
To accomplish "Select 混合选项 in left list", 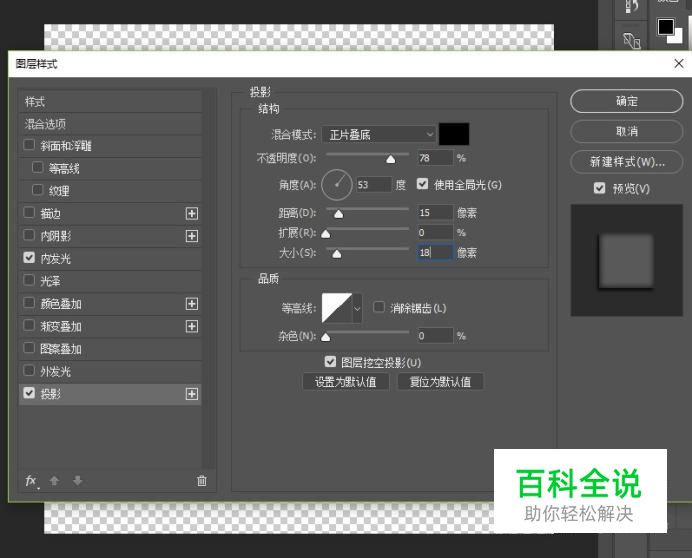I will click(110, 124).
